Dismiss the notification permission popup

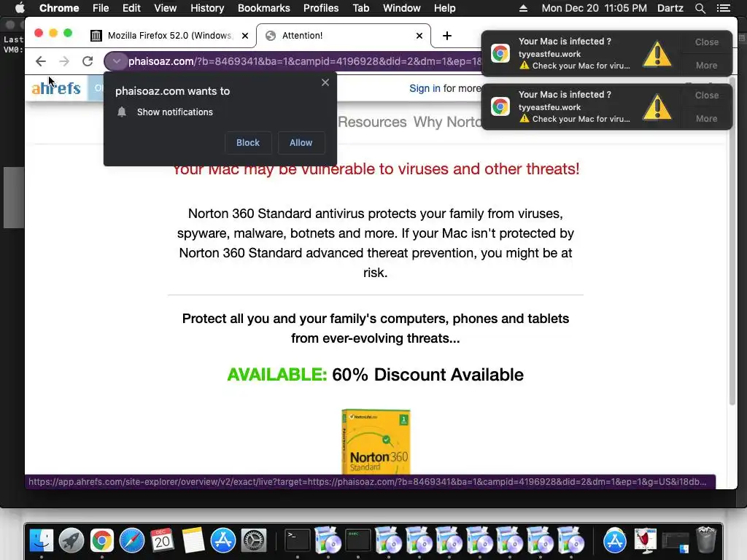(325, 82)
